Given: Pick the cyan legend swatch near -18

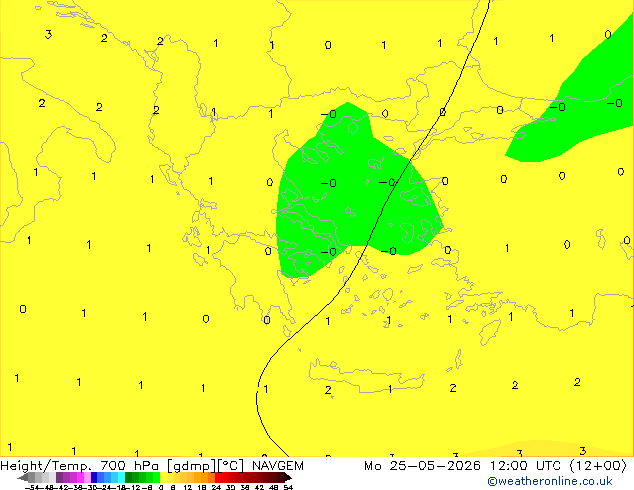Looking at the screenshot, I should pyautogui.click(x=121, y=477).
